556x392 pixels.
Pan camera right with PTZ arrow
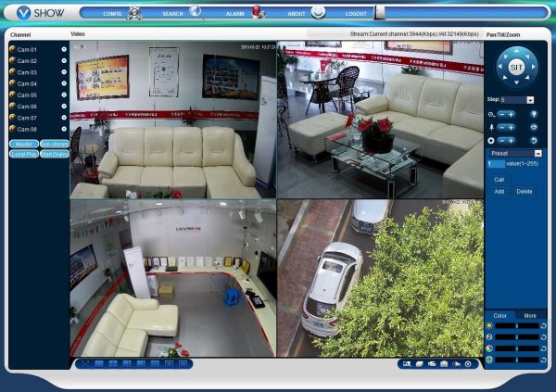coord(534,67)
